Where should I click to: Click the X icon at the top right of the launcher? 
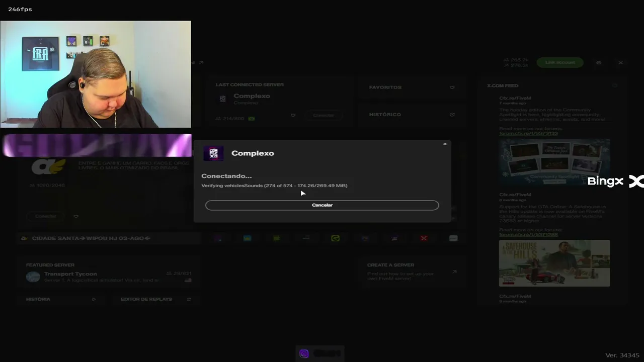621,63
